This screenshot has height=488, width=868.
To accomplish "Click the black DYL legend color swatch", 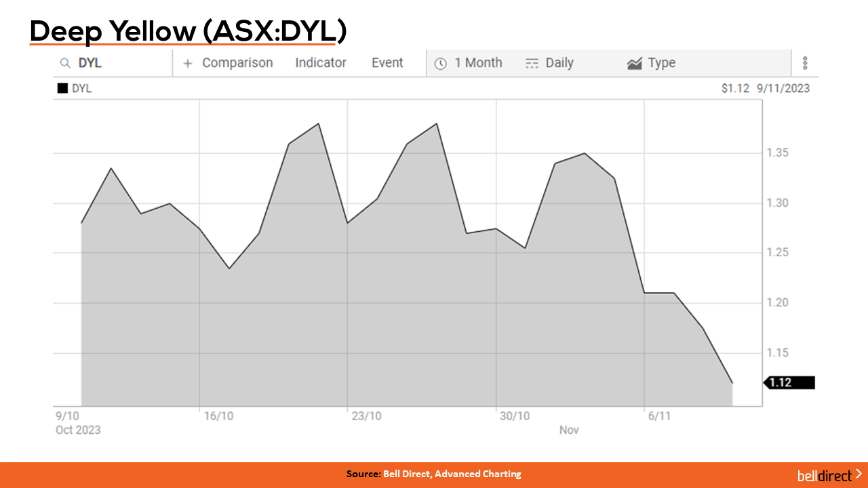I will (x=62, y=88).
